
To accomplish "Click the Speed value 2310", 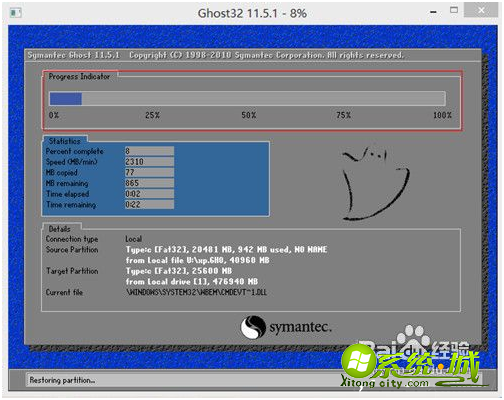I will (149, 162).
